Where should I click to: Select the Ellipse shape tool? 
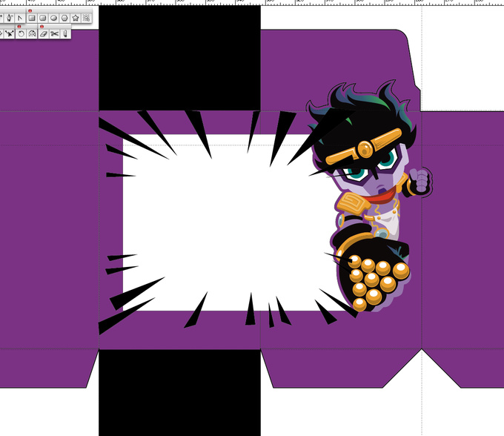(x=53, y=18)
